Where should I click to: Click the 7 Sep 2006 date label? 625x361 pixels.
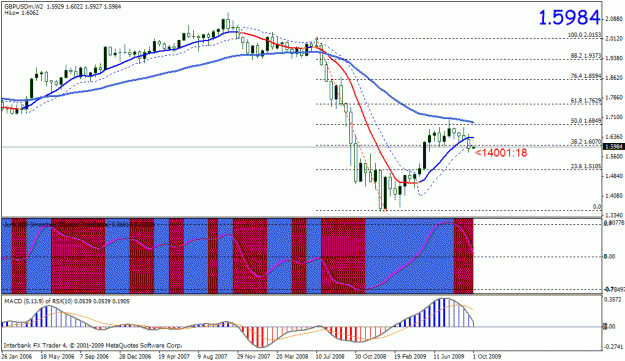click(94, 356)
